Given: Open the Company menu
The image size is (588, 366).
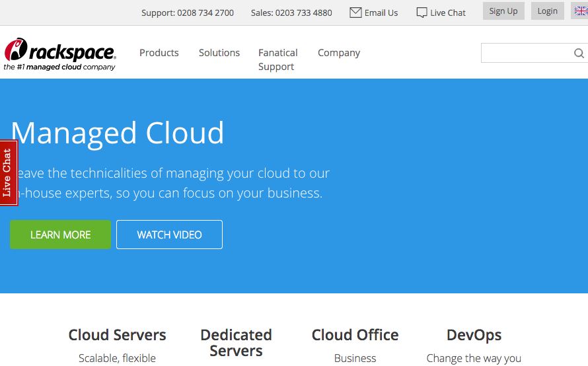Looking at the screenshot, I should click(339, 53).
